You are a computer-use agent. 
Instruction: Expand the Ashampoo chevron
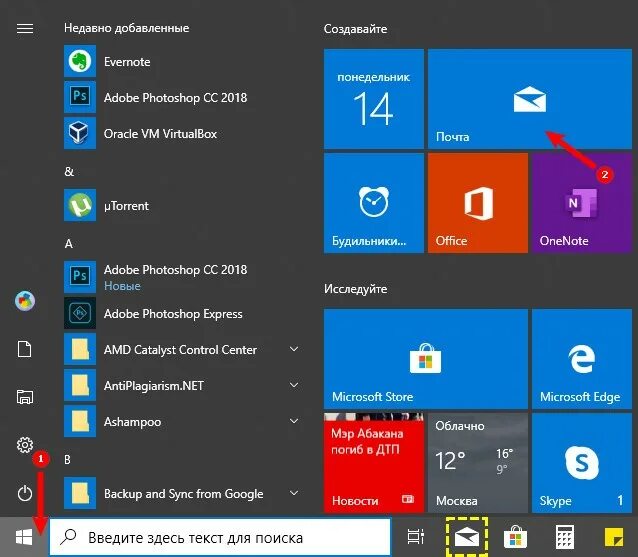pyautogui.click(x=294, y=421)
